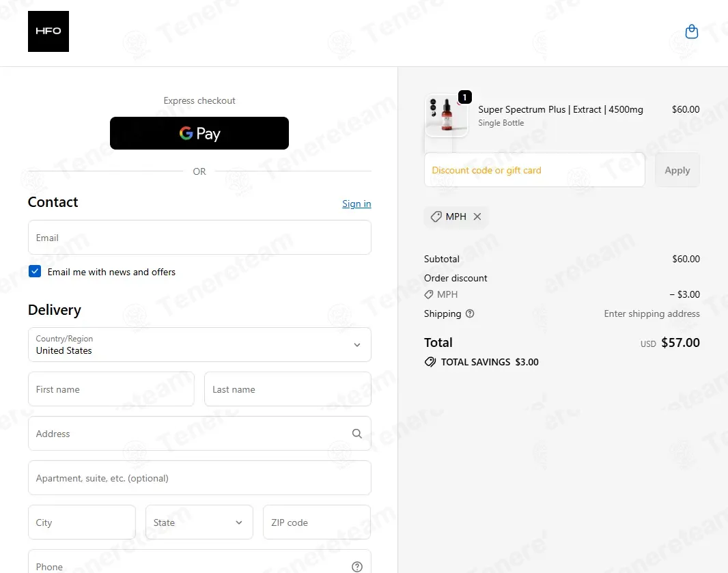Click the First name field
Viewport: 728px width, 573px height.
click(111, 389)
